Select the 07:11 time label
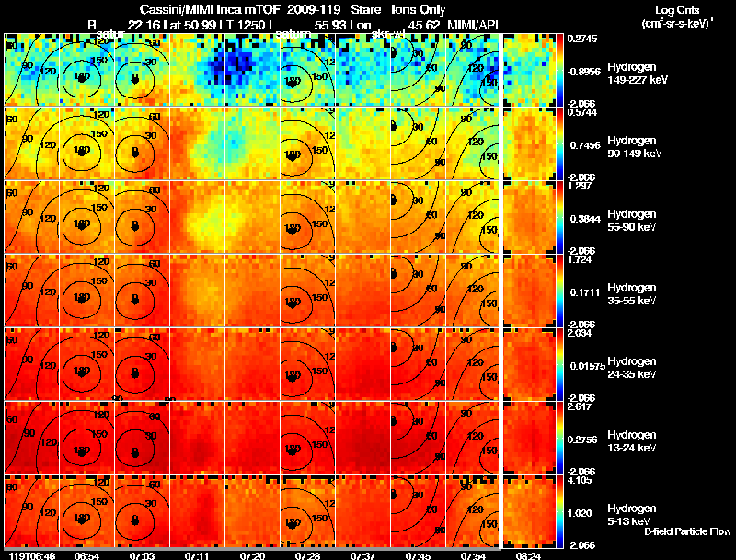The image size is (736, 560). coord(197,556)
